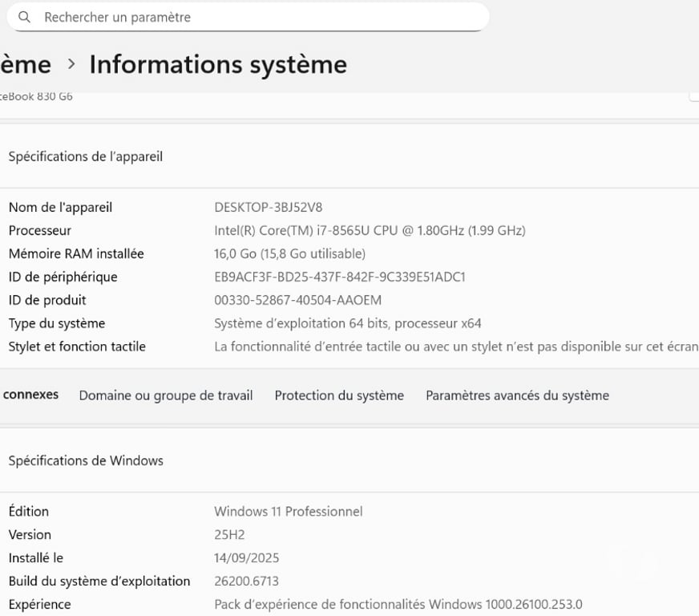Click the version value 25H2
699x616 pixels.
(228, 534)
